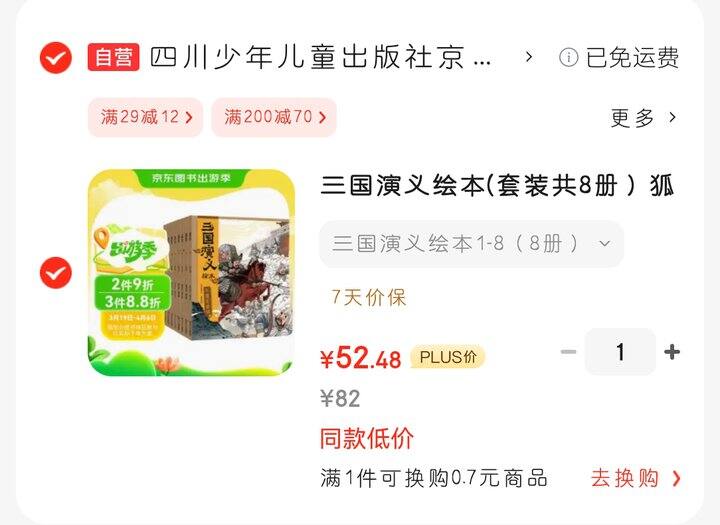Increase quantity with the plus icon
The height and width of the screenshot is (525, 720).
click(x=672, y=352)
